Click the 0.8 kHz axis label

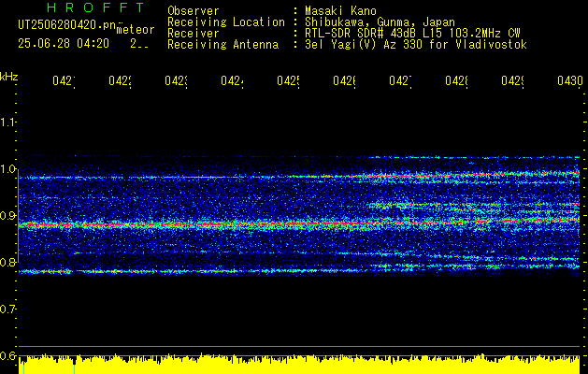(x=7, y=262)
